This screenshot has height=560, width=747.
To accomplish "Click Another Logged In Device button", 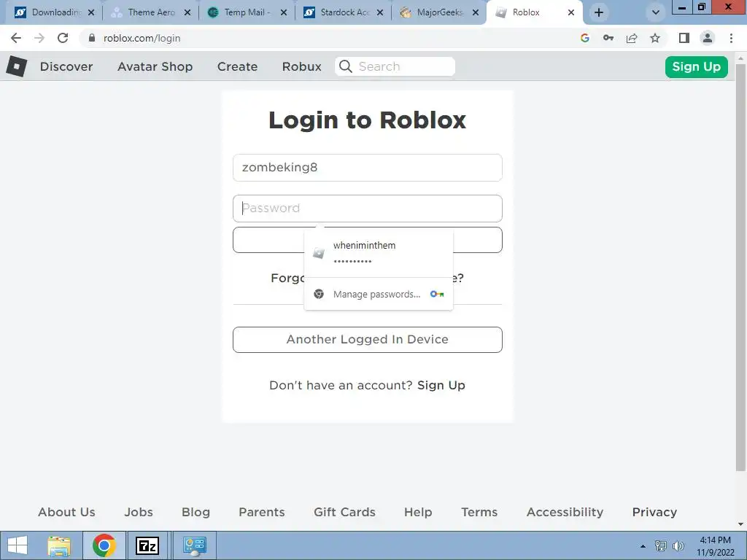I will tap(368, 340).
